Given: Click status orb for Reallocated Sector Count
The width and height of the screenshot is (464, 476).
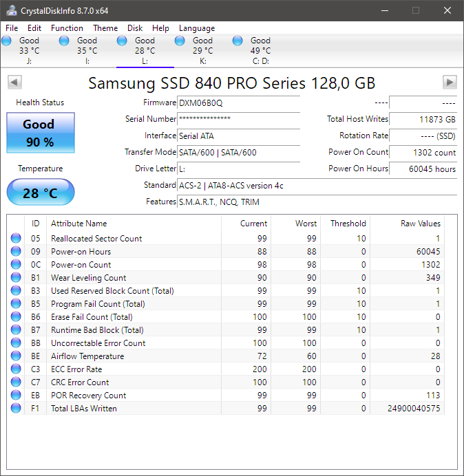Looking at the screenshot, I should [x=16, y=238].
